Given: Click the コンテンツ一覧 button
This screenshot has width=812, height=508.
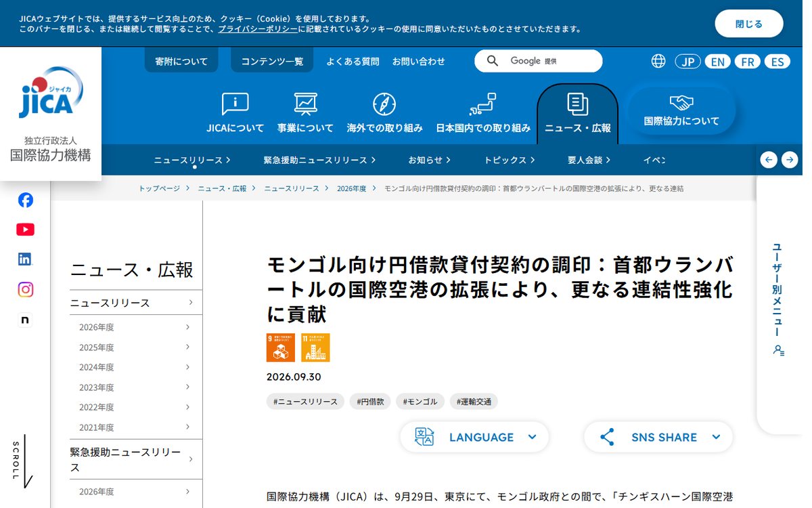Looking at the screenshot, I should click(272, 61).
